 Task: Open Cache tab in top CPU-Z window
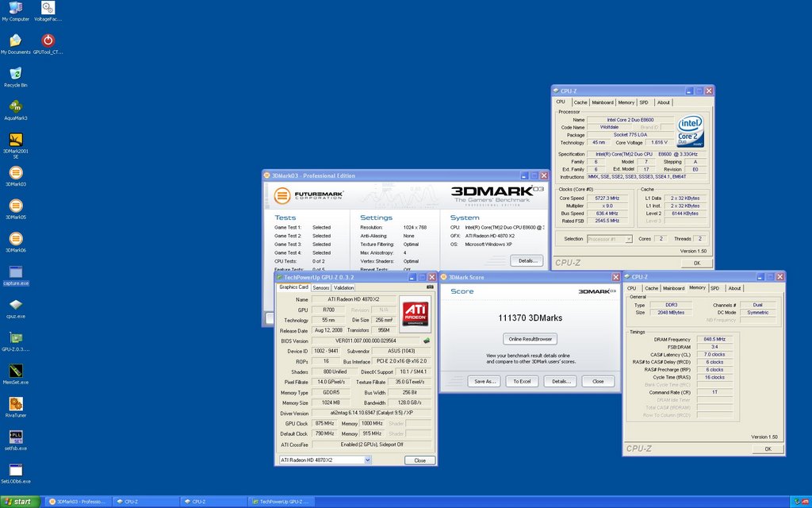[580, 102]
